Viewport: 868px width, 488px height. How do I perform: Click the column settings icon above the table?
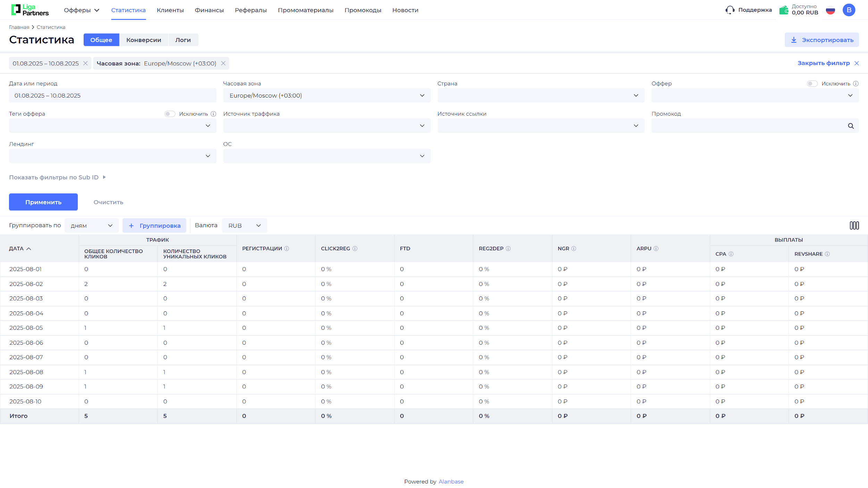coord(854,226)
